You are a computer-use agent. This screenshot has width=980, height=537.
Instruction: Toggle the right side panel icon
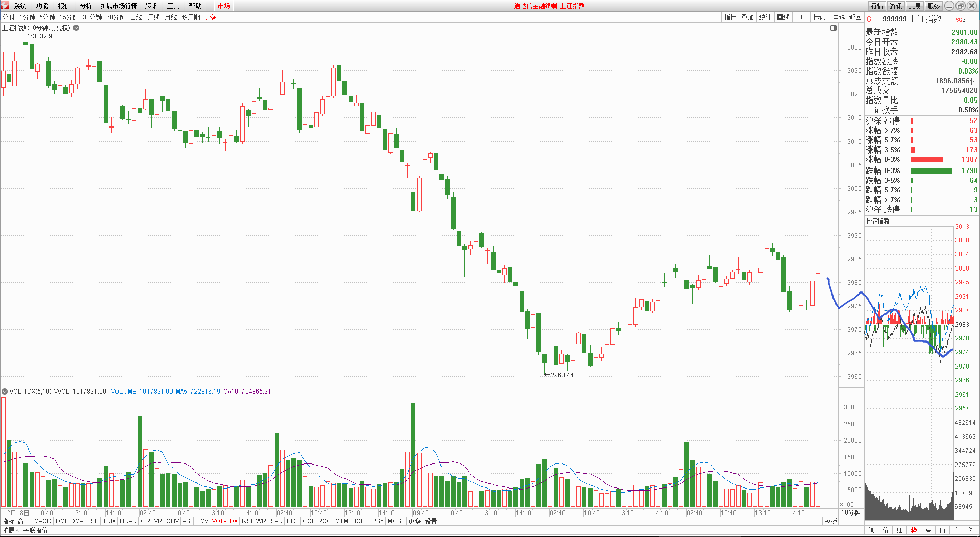coord(834,28)
